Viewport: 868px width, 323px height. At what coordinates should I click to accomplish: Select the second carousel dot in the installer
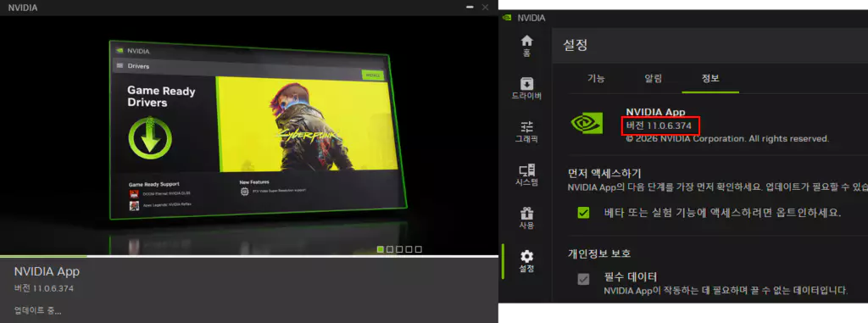tap(390, 249)
